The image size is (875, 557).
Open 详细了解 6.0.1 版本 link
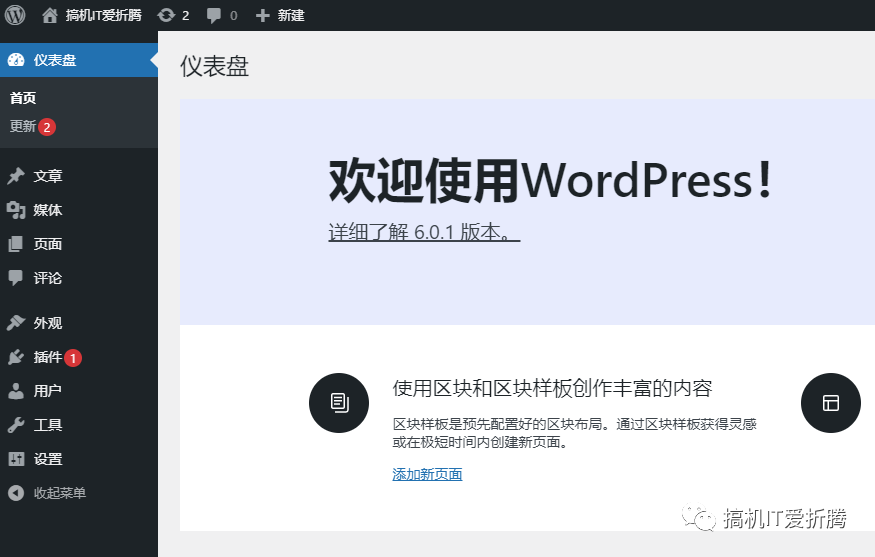(x=424, y=232)
